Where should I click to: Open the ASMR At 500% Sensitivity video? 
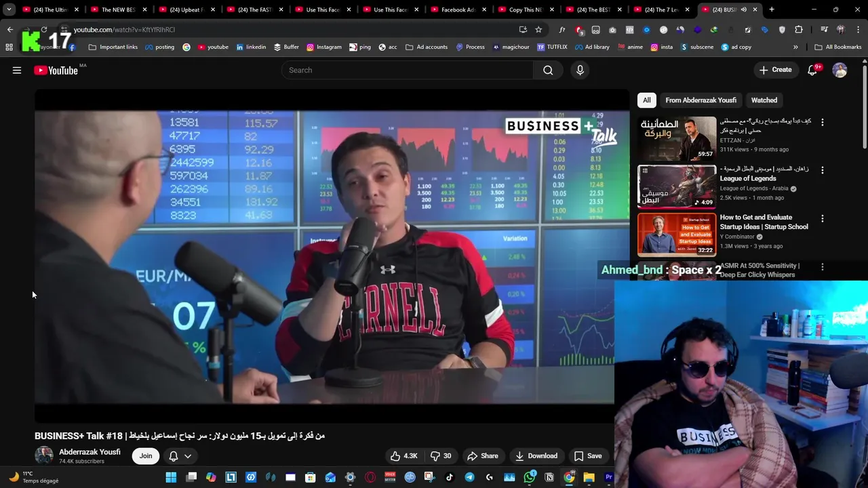tap(759, 270)
